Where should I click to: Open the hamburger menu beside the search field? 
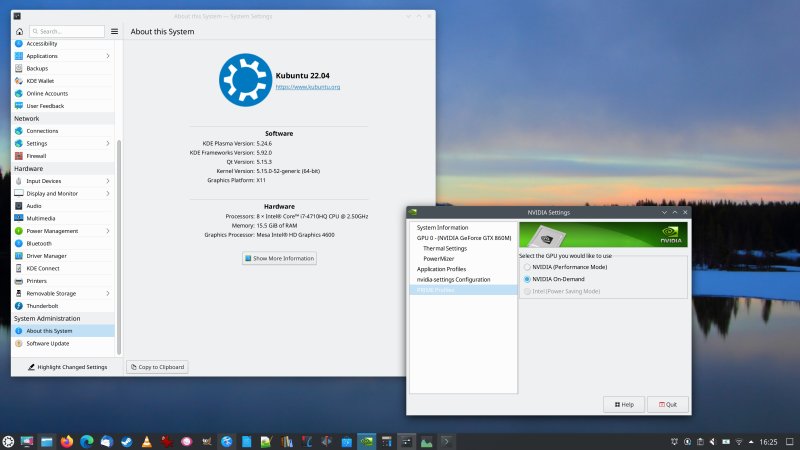(x=115, y=32)
